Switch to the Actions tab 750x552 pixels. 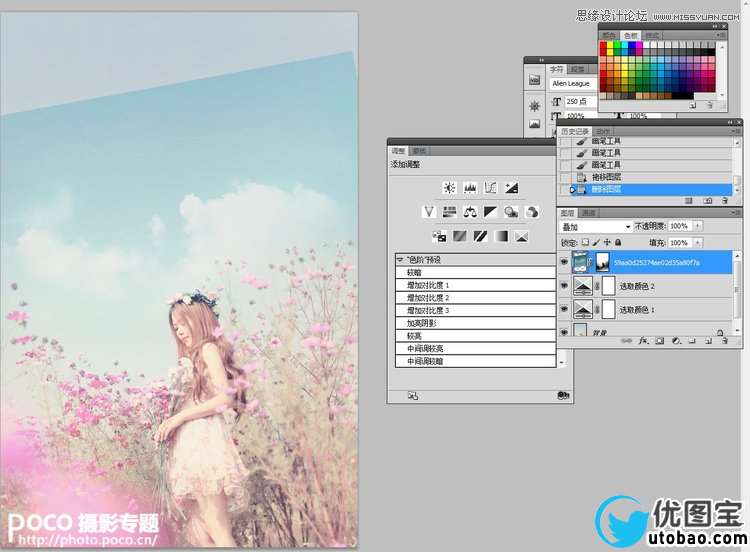[603, 131]
